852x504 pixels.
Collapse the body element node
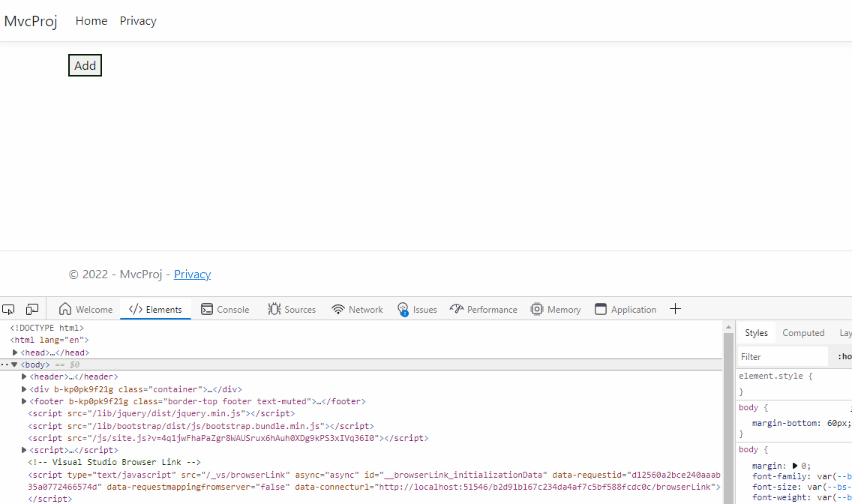click(14, 364)
